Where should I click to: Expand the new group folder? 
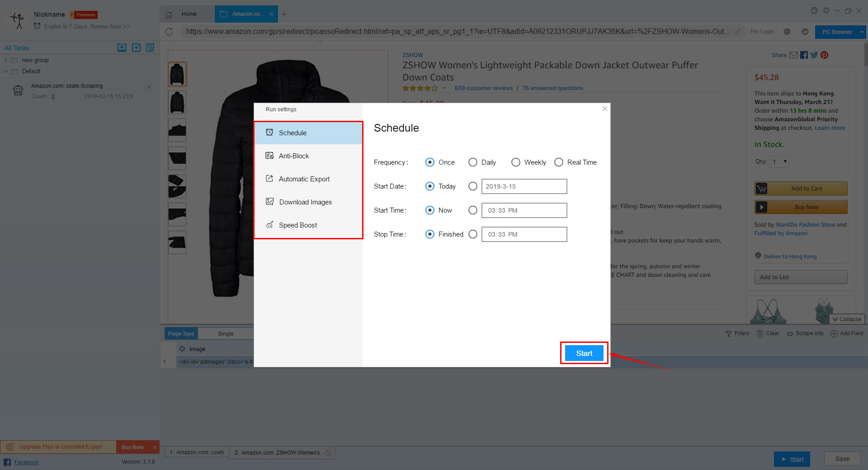5,60
